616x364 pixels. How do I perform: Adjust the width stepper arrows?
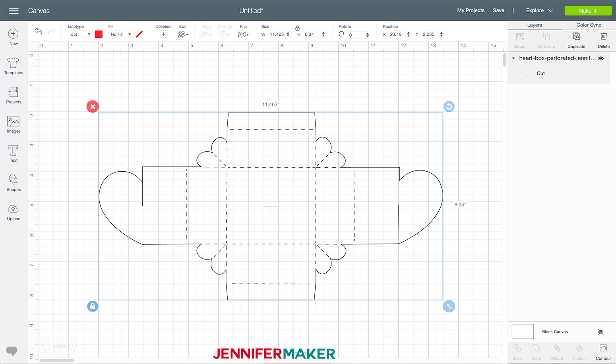pos(288,35)
